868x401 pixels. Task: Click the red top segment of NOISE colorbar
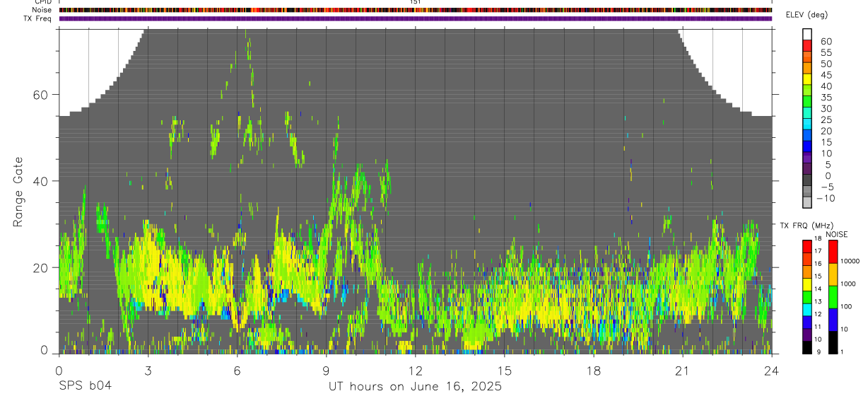[x=833, y=251]
